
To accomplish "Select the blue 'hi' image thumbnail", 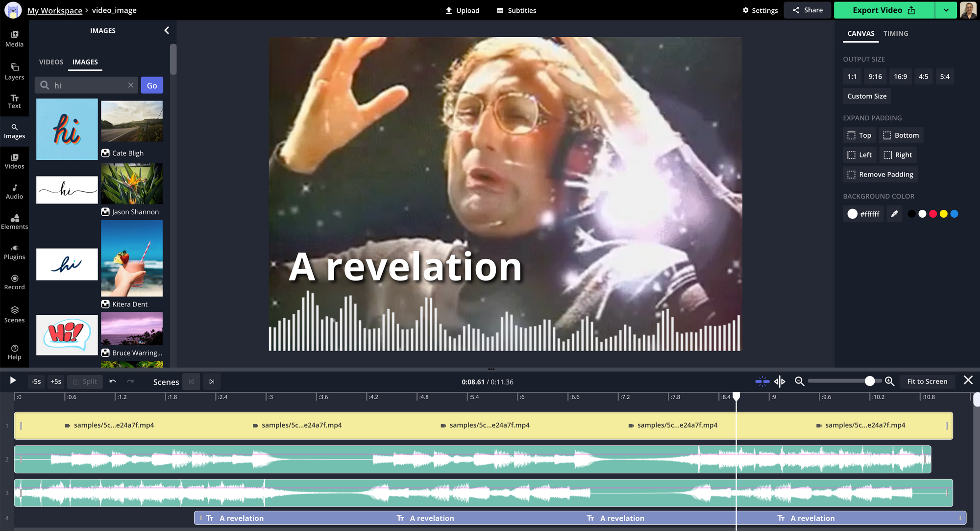I will (x=67, y=129).
